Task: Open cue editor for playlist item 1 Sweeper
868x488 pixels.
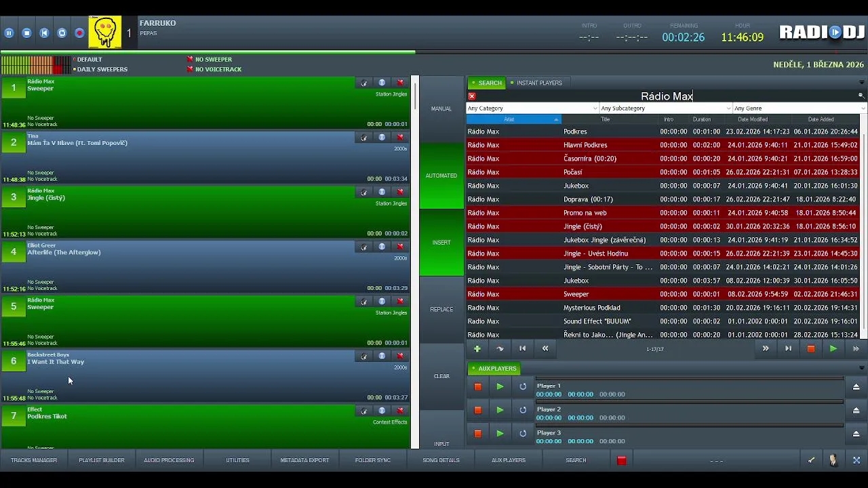Action: (364, 83)
